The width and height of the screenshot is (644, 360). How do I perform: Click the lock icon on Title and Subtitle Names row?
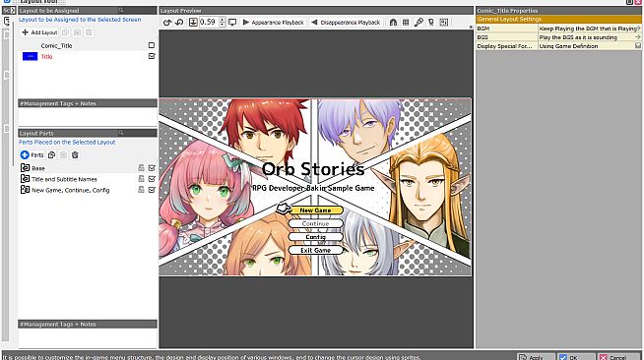point(141,179)
